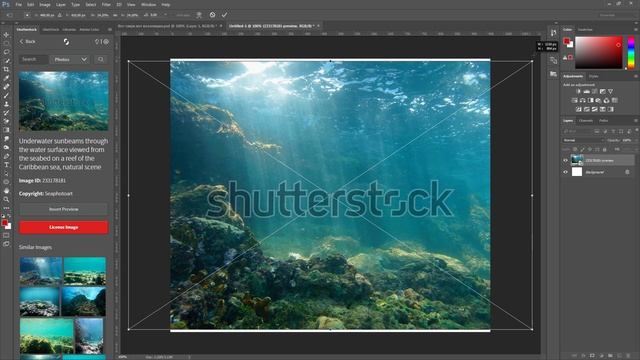Select the Zoom tool
This screenshot has height=360, width=640.
pyautogui.click(x=6, y=200)
